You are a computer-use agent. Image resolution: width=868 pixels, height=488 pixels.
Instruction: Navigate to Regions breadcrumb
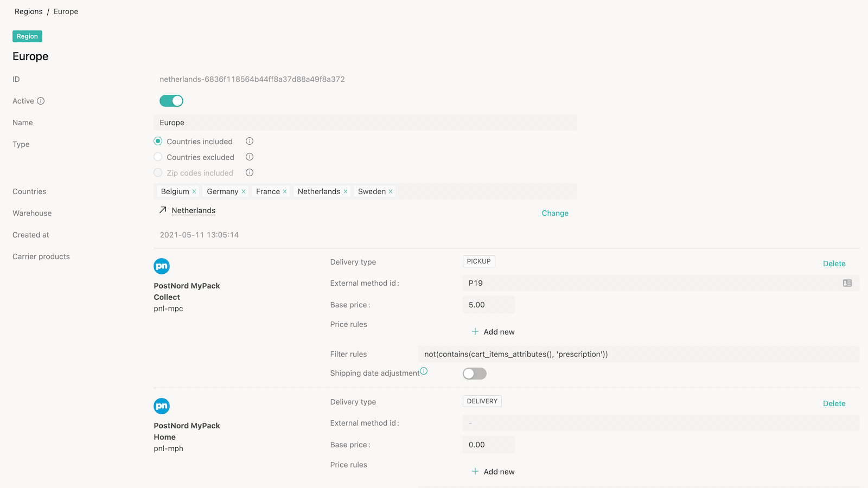coord(28,11)
